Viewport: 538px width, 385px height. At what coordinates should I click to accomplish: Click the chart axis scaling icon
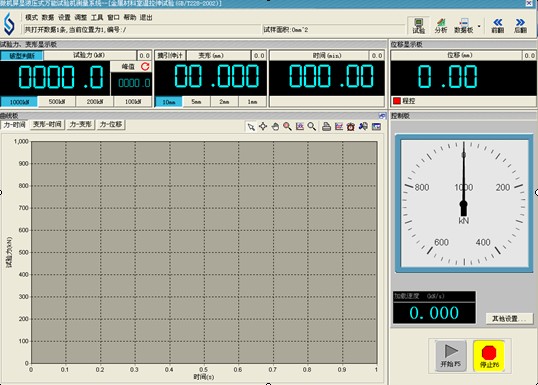point(300,127)
